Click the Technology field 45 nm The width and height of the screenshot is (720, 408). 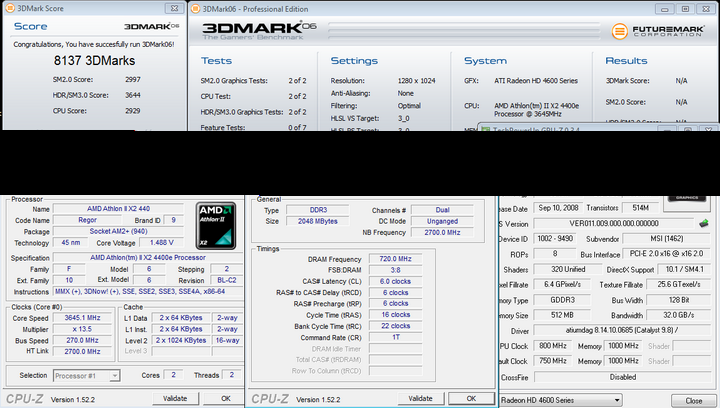(x=71, y=242)
